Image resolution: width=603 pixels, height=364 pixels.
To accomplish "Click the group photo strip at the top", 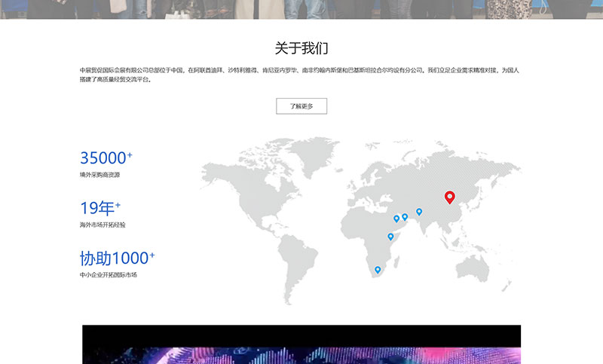I will coord(301,9).
